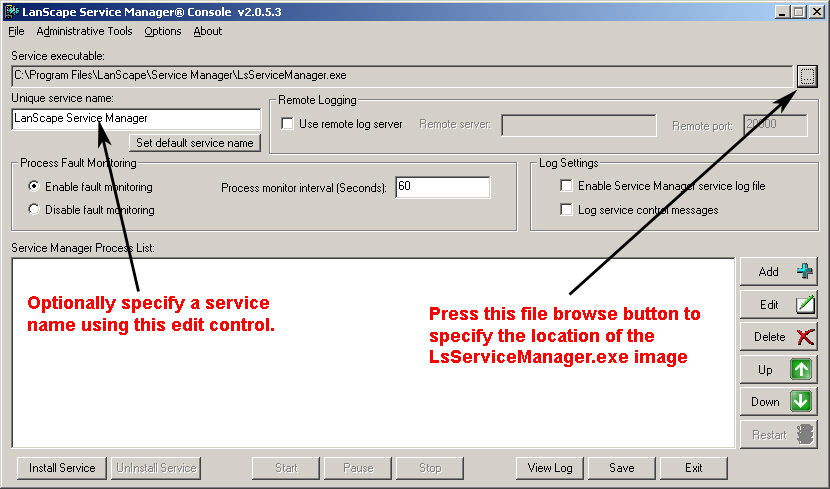Select Enable fault monitoring radio button
Screen dimensions: 830x489
[x=34, y=186]
